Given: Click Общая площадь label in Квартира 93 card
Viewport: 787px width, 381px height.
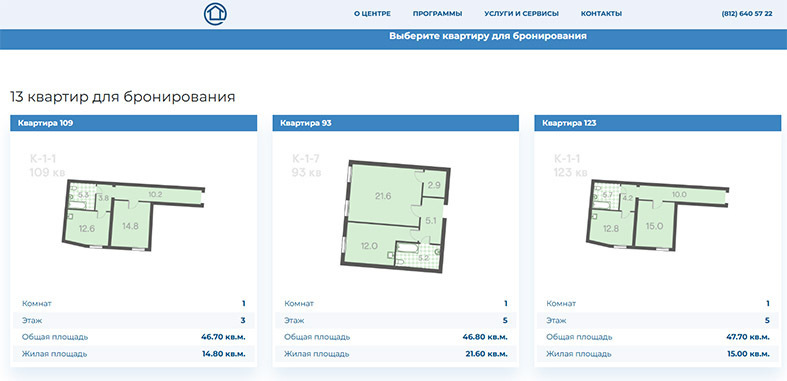Looking at the screenshot, I should 317,337.
